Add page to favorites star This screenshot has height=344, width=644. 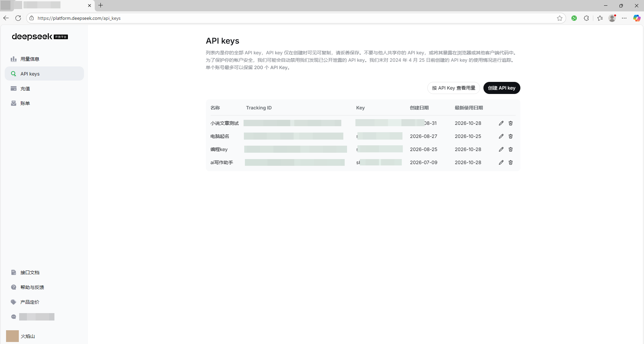tap(559, 18)
